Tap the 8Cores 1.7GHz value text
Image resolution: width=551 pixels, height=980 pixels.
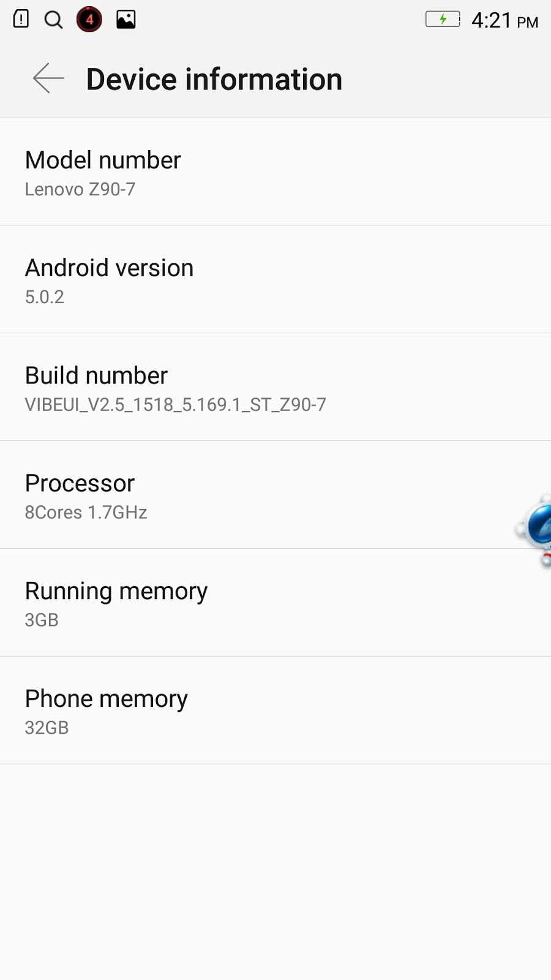(86, 513)
